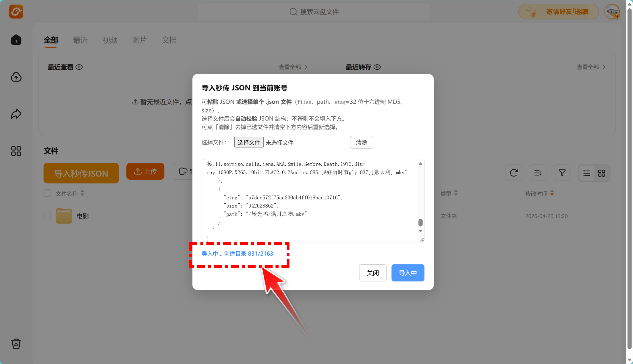This screenshot has width=633, height=364.
Task: Tick the 电影 folder checkbox
Action: click(47, 215)
